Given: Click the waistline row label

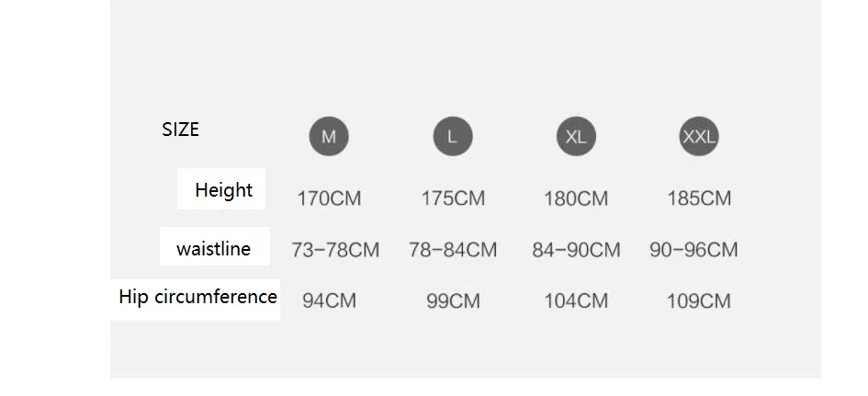Looking at the screenshot, I should pos(214,248).
